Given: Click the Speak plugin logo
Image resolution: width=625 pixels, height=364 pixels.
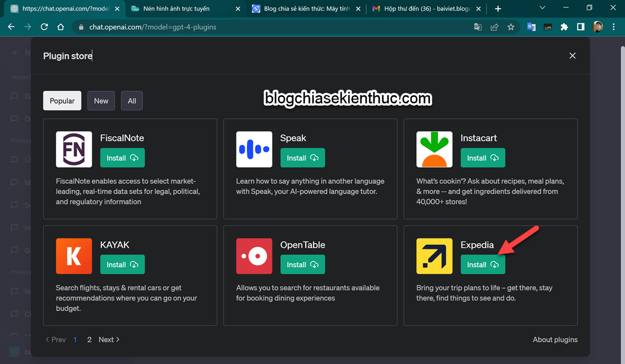Looking at the screenshot, I should [254, 149].
